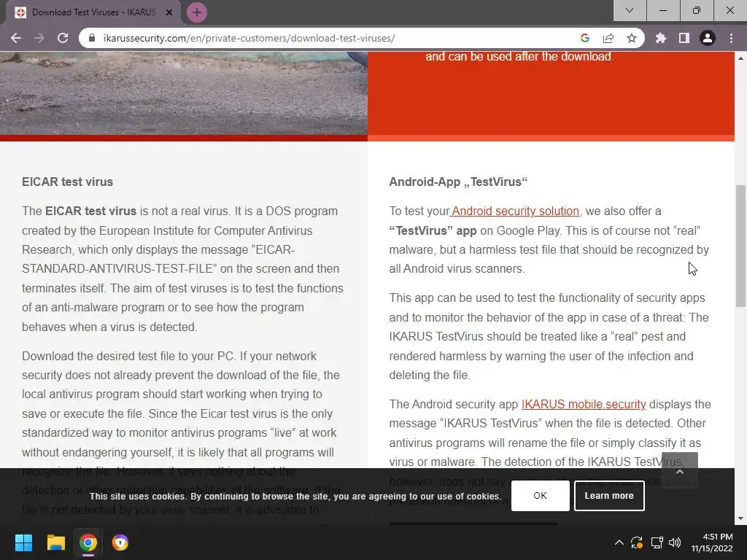Open the Chrome profile menu

(x=708, y=38)
